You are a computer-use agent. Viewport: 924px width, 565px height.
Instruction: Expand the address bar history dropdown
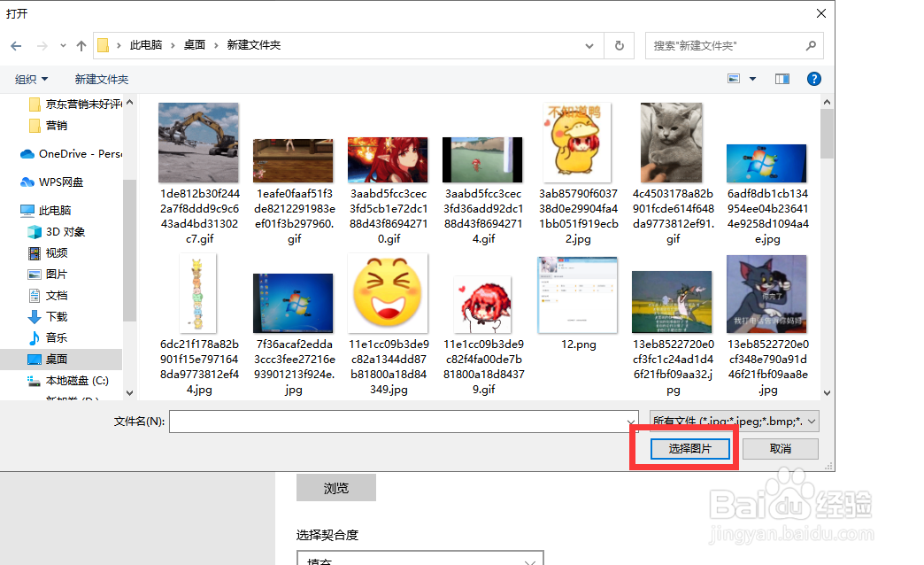click(589, 45)
